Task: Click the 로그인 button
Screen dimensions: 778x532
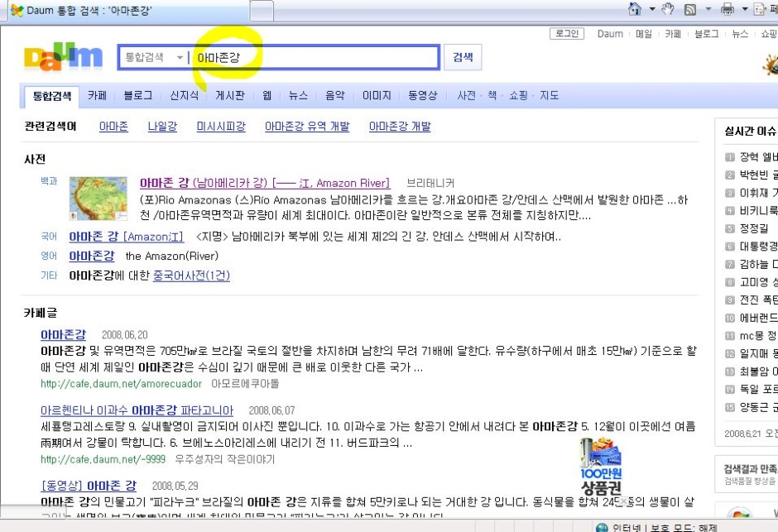Action: 567,34
